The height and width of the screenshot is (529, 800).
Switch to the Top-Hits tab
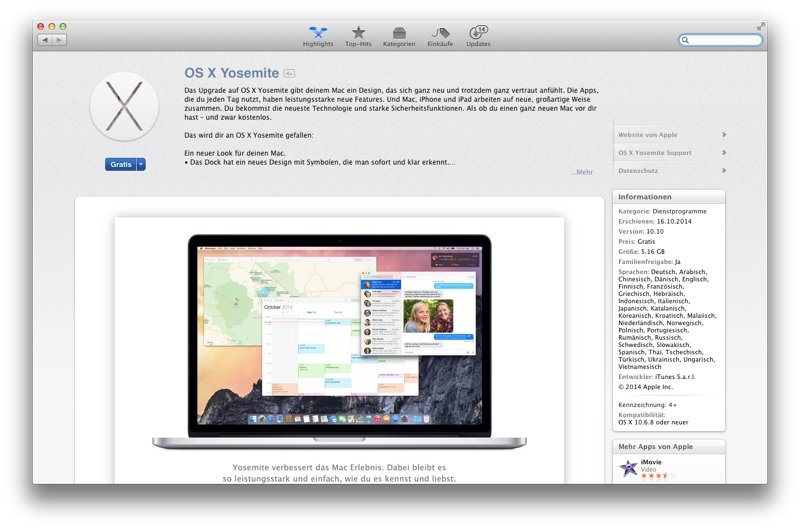(358, 37)
